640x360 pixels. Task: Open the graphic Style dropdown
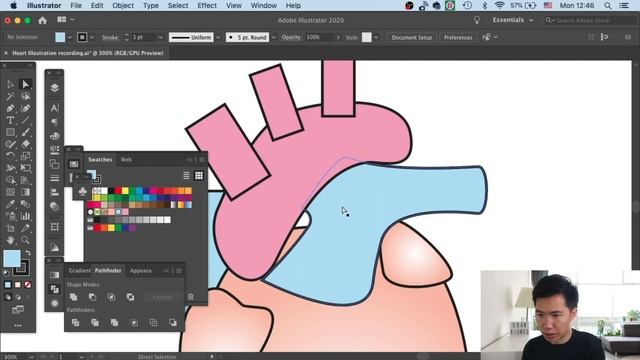(x=376, y=37)
